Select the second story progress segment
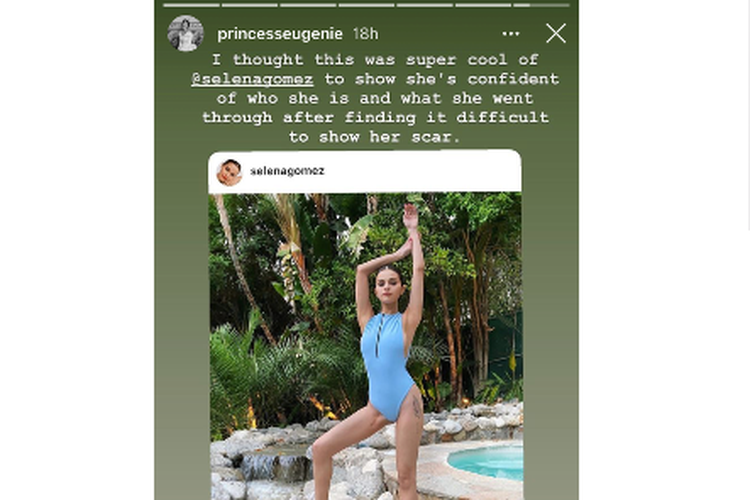This screenshot has height=500, width=750. pos(249,4)
